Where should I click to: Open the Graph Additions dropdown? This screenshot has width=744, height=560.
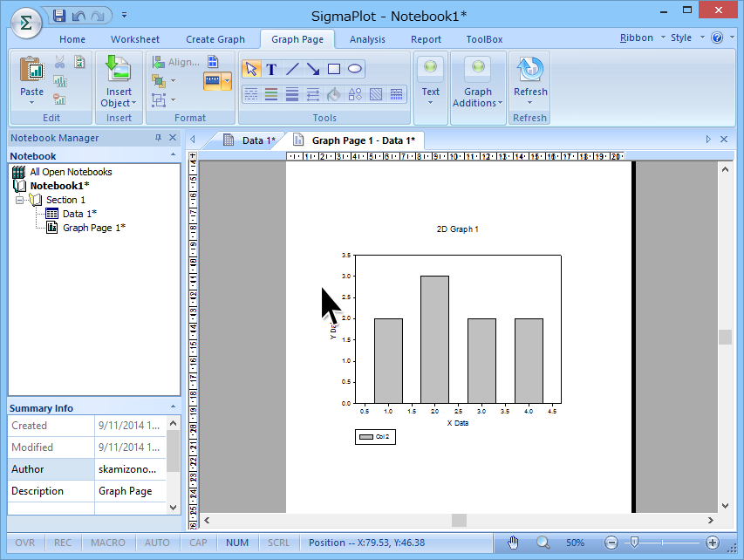pos(478,81)
